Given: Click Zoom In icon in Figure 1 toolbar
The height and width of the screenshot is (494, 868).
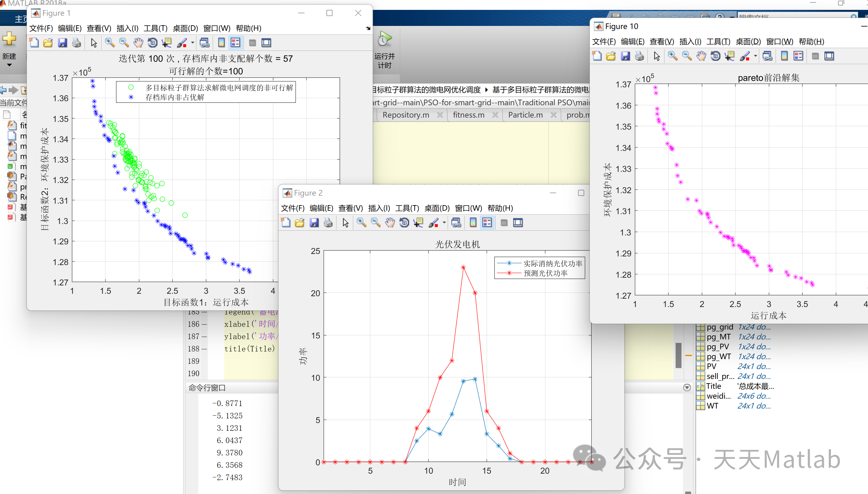Looking at the screenshot, I should coord(109,43).
